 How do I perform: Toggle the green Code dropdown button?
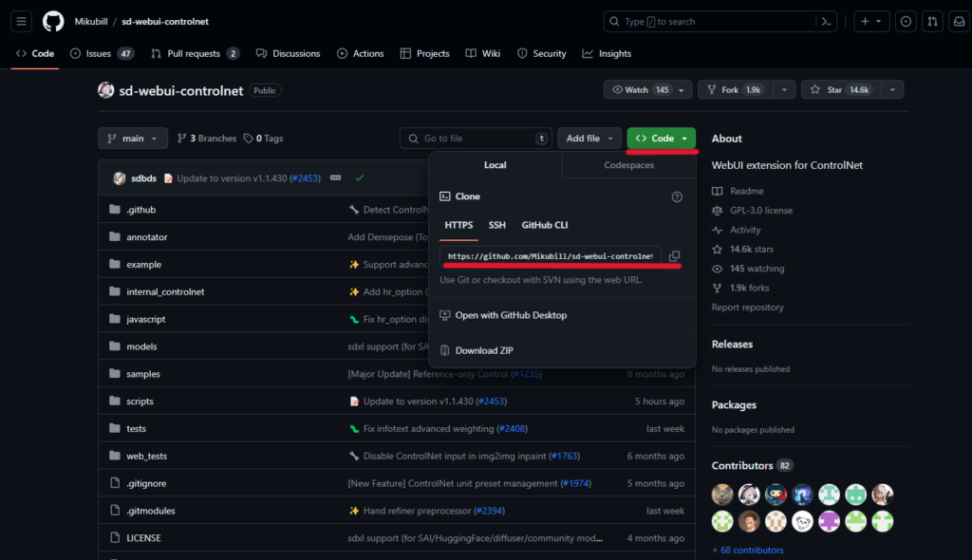[x=661, y=139]
